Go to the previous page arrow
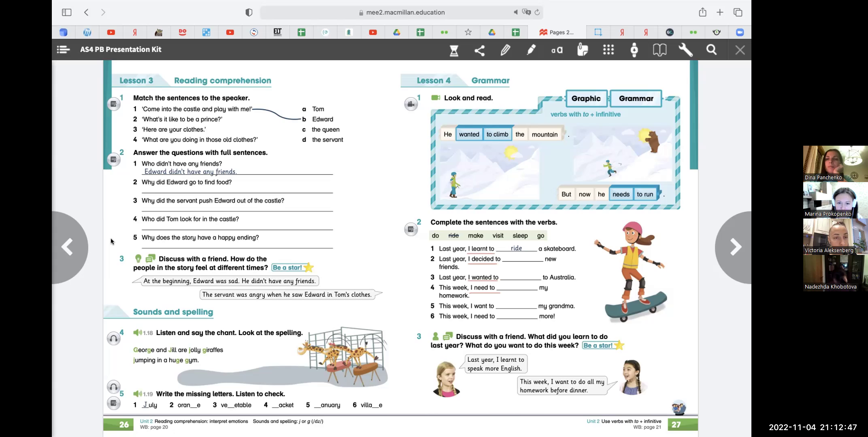Viewport: 868px width, 437px height. tap(68, 247)
